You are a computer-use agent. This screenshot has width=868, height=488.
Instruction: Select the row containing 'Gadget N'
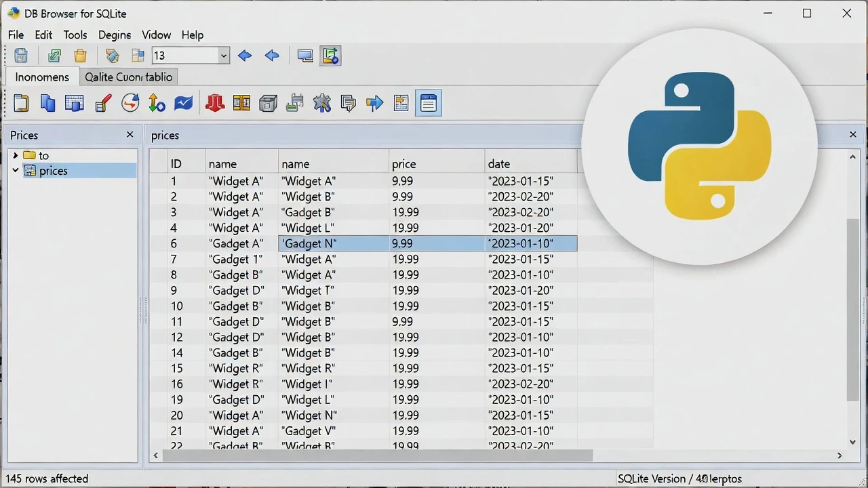[309, 243]
